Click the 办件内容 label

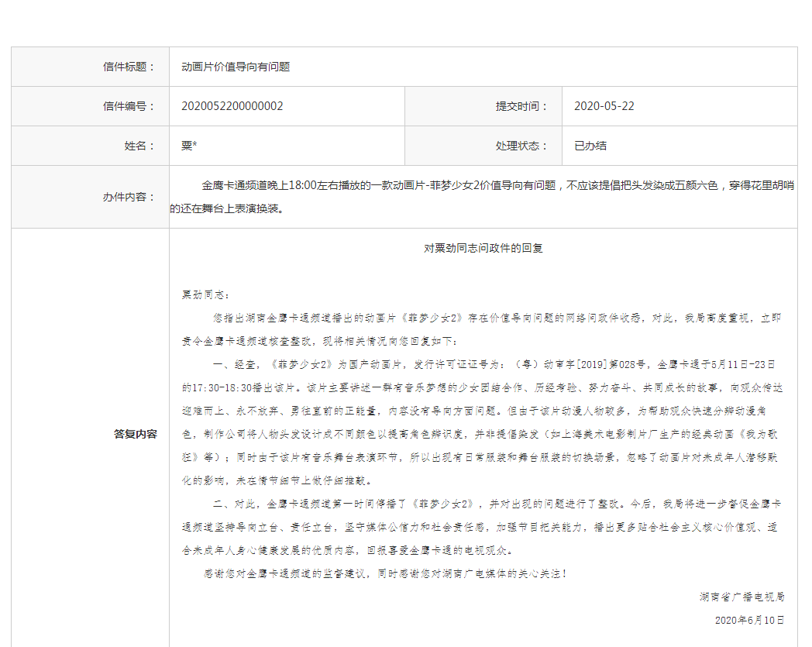click(129, 197)
